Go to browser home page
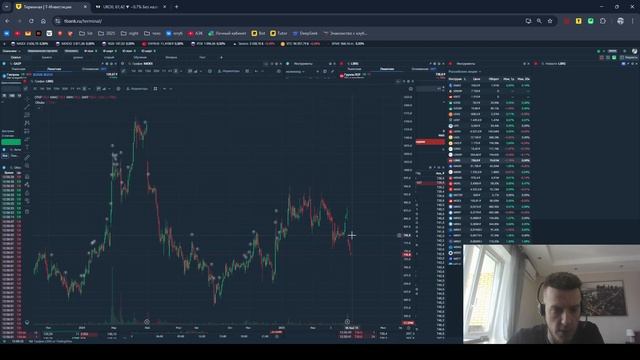Image resolution: width=640 pixels, height=360 pixels. coord(43,21)
